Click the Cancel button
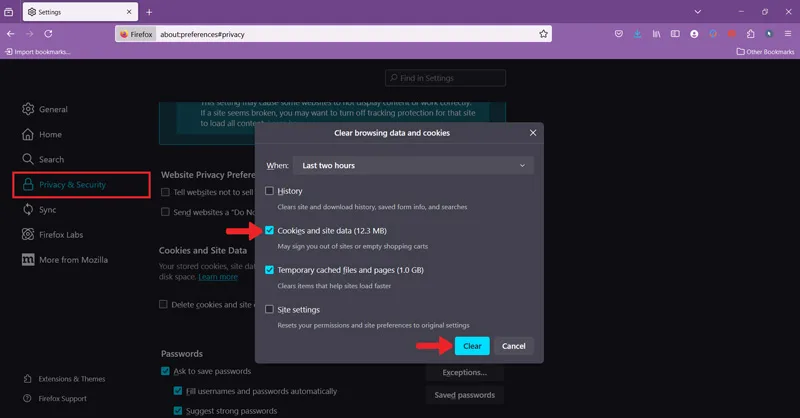 coord(513,346)
